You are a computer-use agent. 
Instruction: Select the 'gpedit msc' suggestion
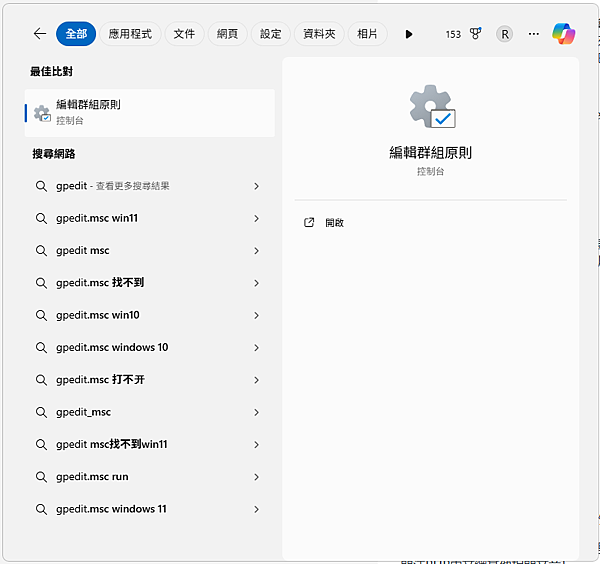[x=150, y=251]
